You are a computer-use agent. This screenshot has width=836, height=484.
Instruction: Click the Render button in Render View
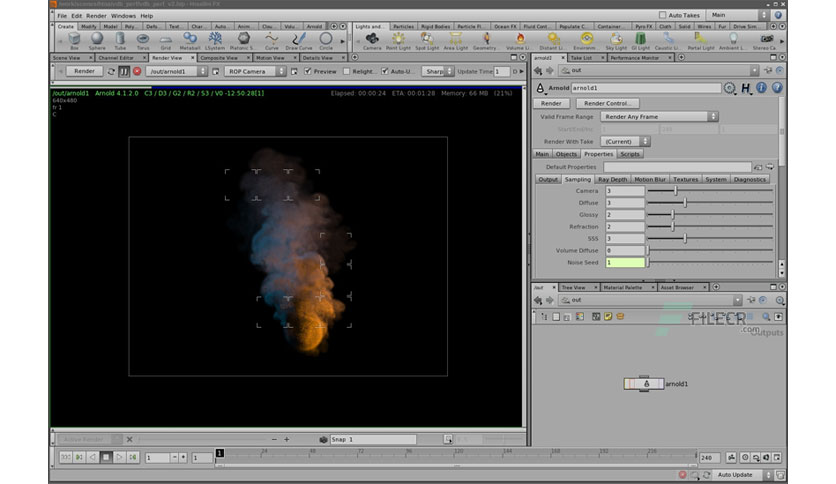tap(84, 71)
